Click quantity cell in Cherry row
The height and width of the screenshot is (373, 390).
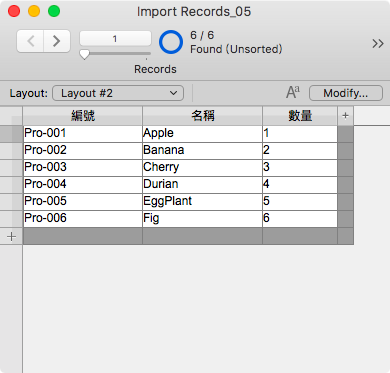pos(300,167)
